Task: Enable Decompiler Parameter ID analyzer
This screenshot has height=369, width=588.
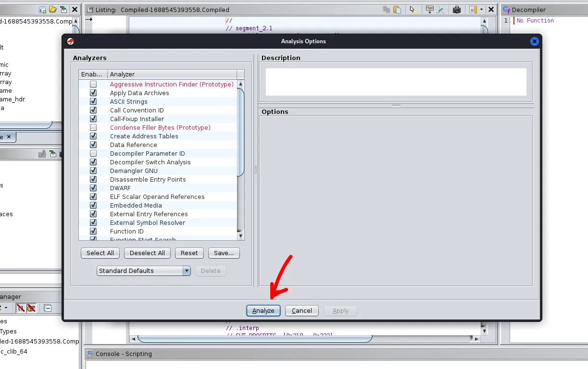Action: 93,154
